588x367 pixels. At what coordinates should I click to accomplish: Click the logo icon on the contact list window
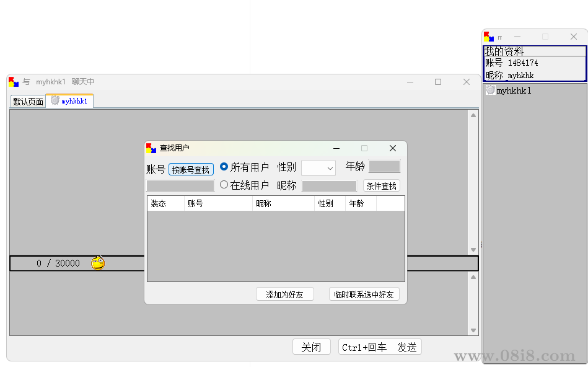click(x=489, y=37)
